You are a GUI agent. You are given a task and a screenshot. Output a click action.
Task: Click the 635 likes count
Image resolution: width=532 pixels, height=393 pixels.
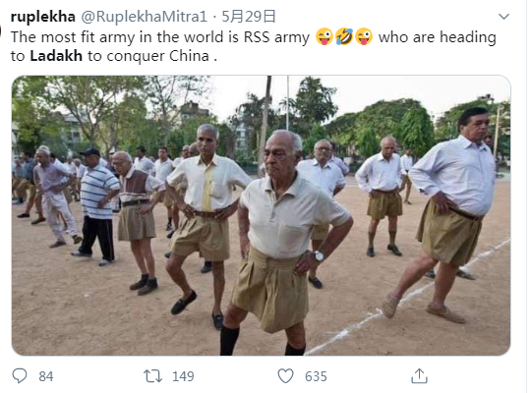(316, 376)
